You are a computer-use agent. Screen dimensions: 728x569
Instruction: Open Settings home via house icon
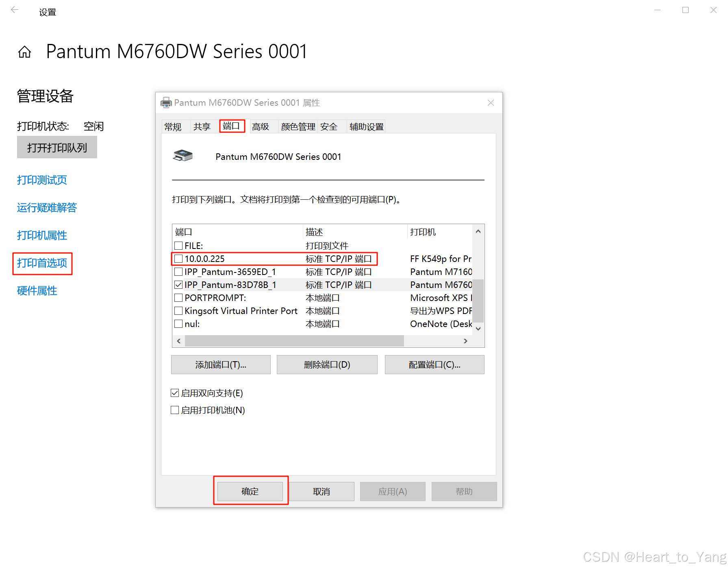click(x=24, y=52)
